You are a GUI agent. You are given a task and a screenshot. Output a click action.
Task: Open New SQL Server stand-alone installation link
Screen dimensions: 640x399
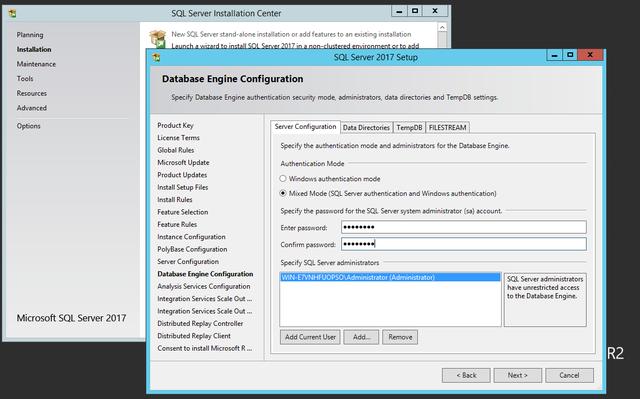pyautogui.click(x=291, y=34)
